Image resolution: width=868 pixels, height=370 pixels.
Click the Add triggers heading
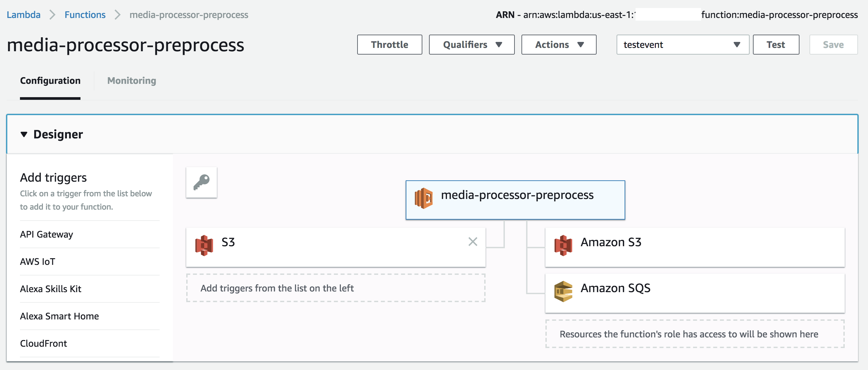tap(53, 178)
